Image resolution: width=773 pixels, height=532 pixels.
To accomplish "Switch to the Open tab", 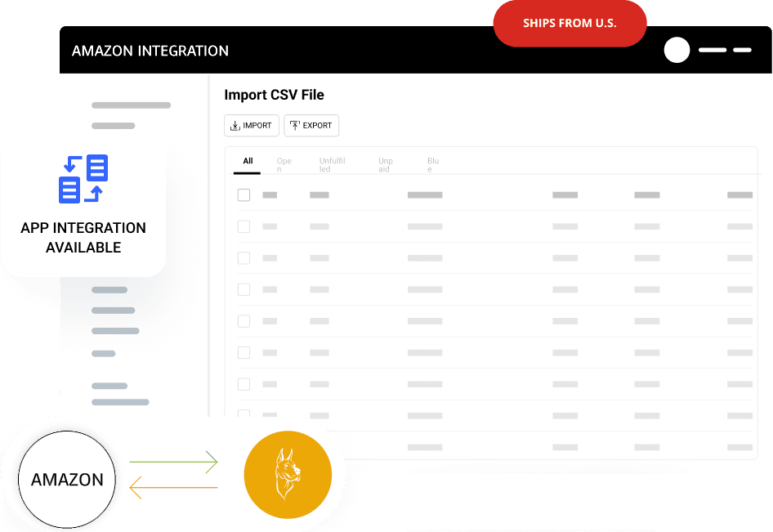I will pos(284,165).
